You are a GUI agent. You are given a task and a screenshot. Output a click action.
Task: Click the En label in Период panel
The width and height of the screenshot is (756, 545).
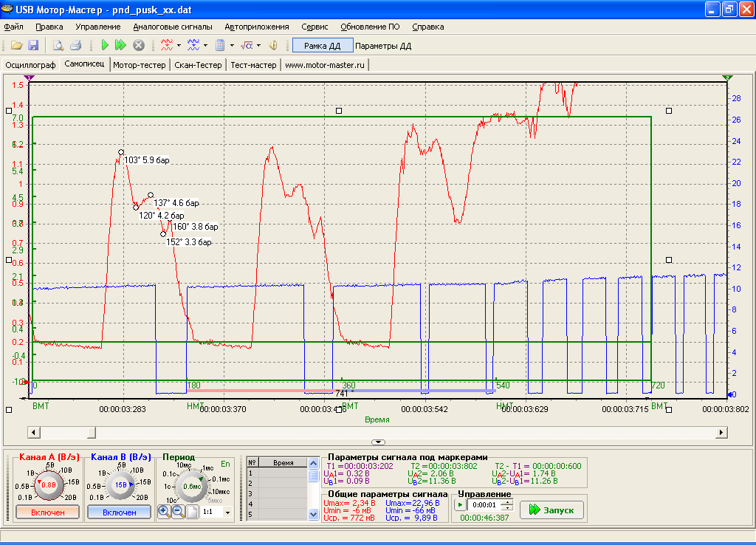(x=225, y=464)
